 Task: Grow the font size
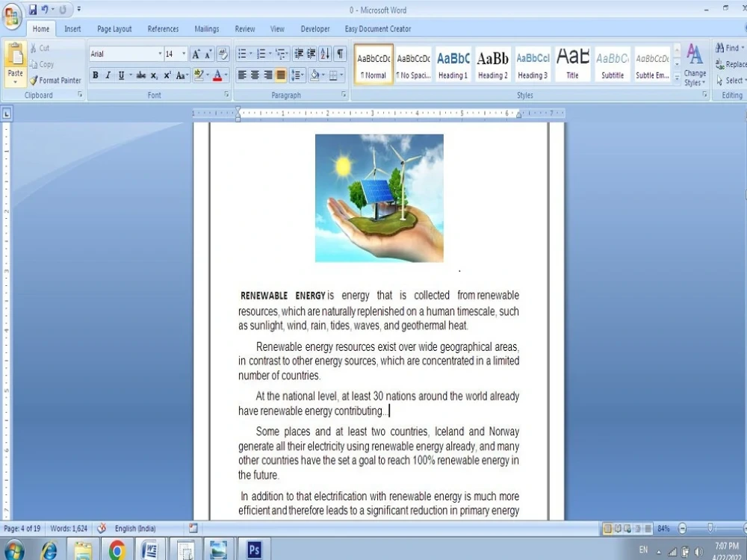click(196, 54)
